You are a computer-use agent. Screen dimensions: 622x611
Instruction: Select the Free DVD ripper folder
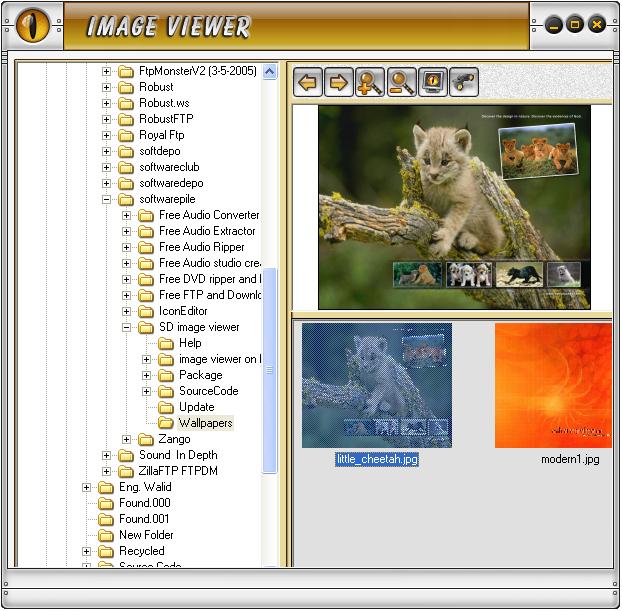(x=210, y=279)
